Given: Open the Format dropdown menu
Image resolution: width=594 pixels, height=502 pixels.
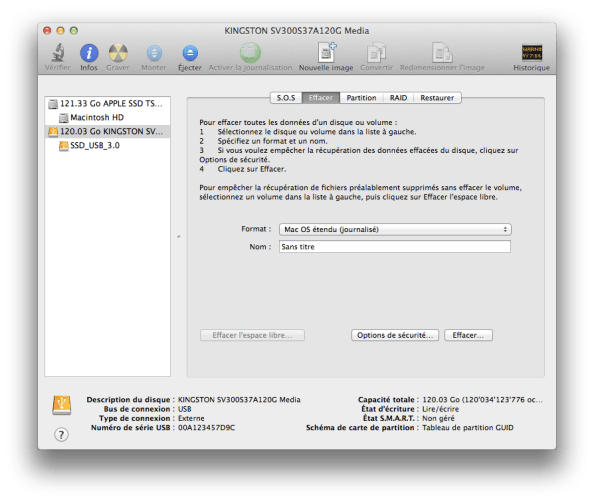Looking at the screenshot, I should pyautogui.click(x=395, y=229).
